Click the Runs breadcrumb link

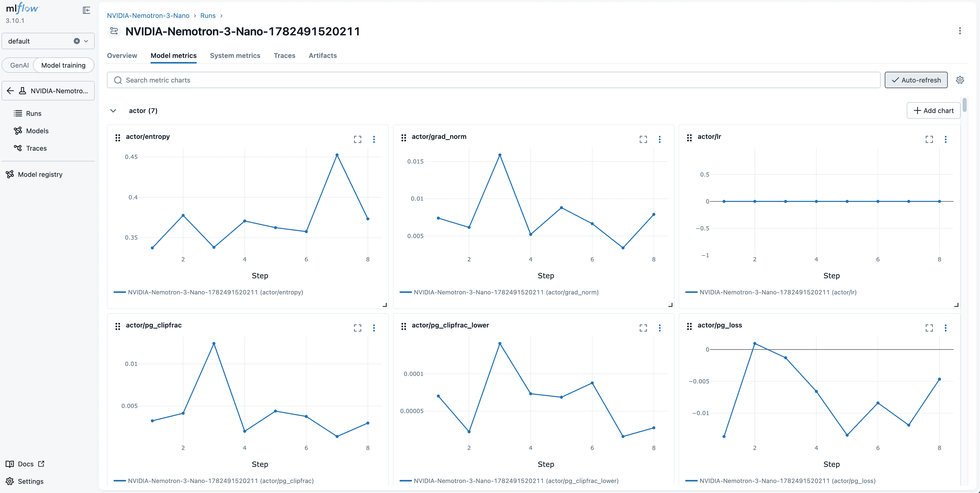tap(208, 16)
